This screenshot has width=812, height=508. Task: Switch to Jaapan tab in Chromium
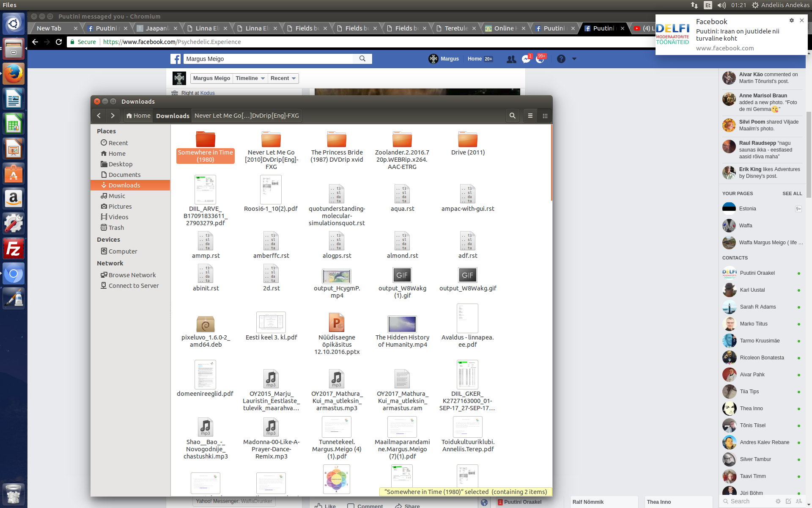click(x=157, y=28)
